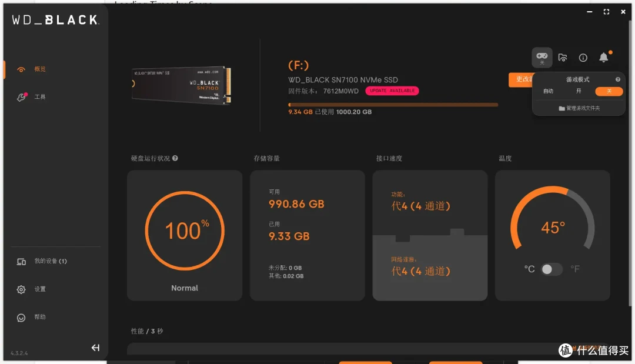The image size is (635, 364).
Task: Open the 工具 tools tab
Action: click(x=40, y=97)
